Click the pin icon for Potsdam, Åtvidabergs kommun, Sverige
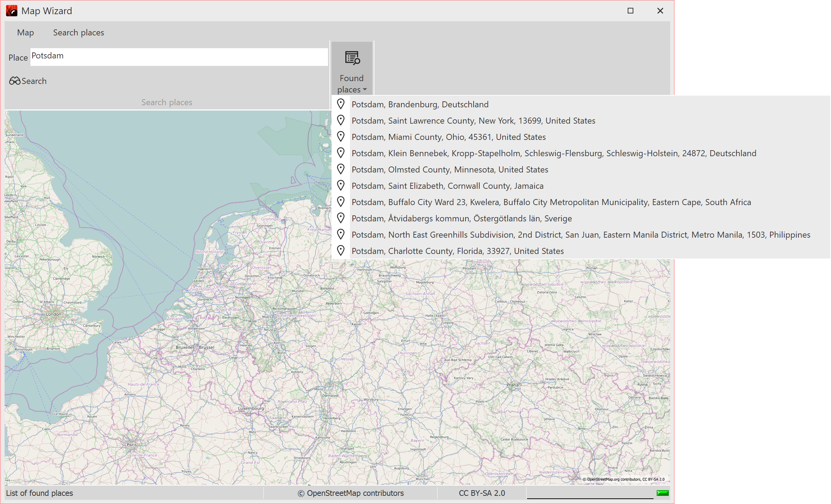Screen dimensions: 831x504 point(341,218)
